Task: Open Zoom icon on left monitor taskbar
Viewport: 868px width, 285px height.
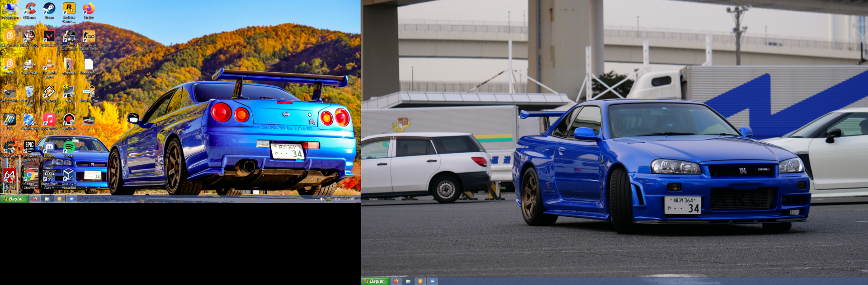Action: click(x=71, y=199)
